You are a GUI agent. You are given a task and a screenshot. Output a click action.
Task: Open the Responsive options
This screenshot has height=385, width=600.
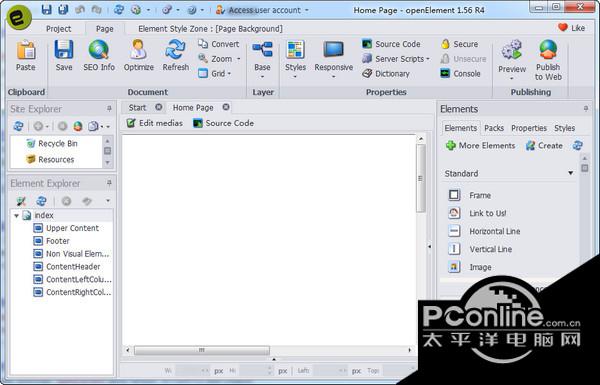tap(334, 59)
